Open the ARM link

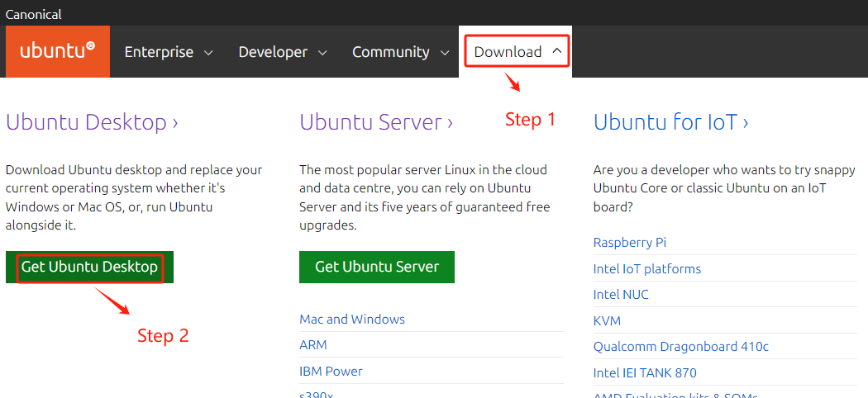pos(313,345)
